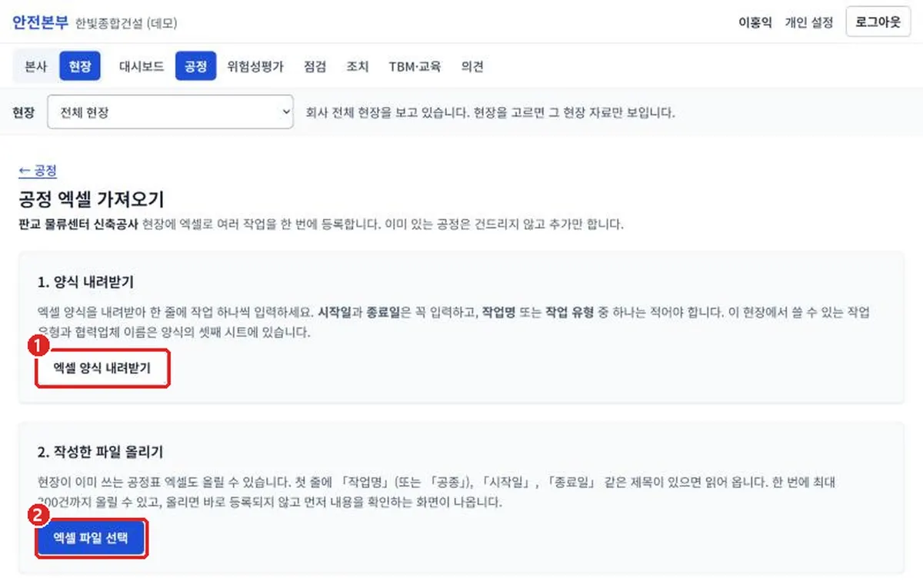Viewport: 923px width, 588px height.
Task: Click 엑셀 파일 선택 button
Action: [x=91, y=539]
